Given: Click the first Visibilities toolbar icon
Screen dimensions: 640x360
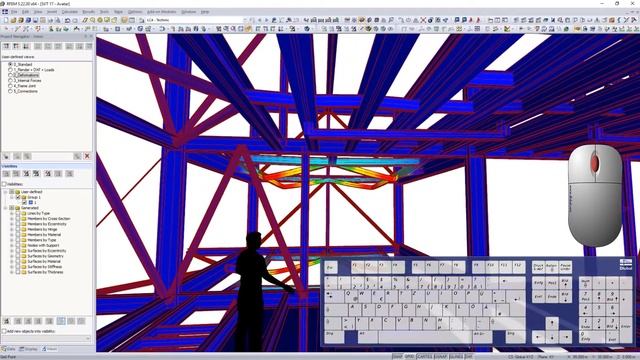Looking at the screenshot, I should (x=6, y=174).
